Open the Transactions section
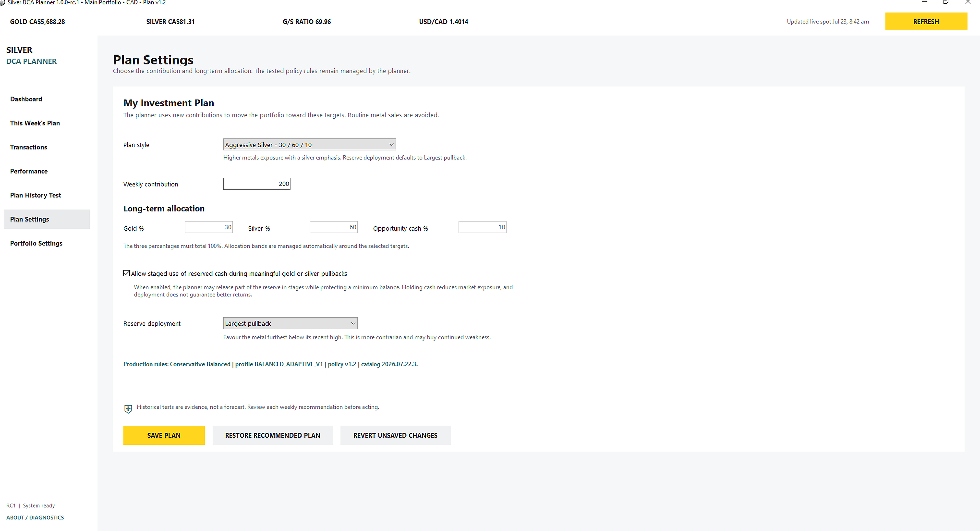 pos(47,147)
